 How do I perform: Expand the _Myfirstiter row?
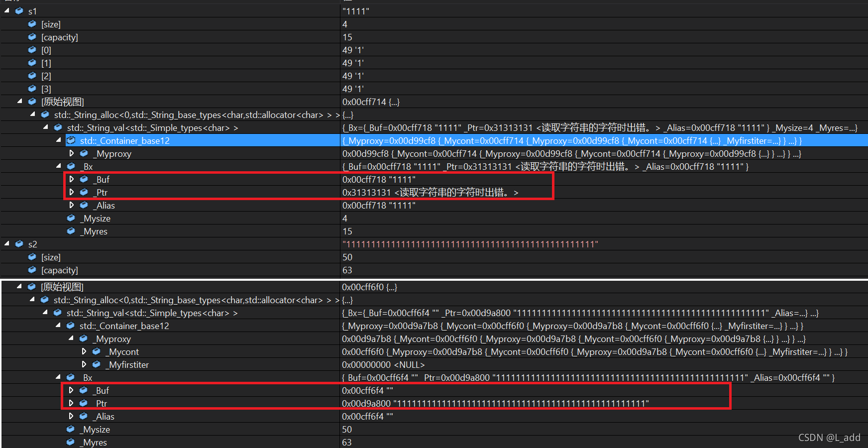point(84,364)
